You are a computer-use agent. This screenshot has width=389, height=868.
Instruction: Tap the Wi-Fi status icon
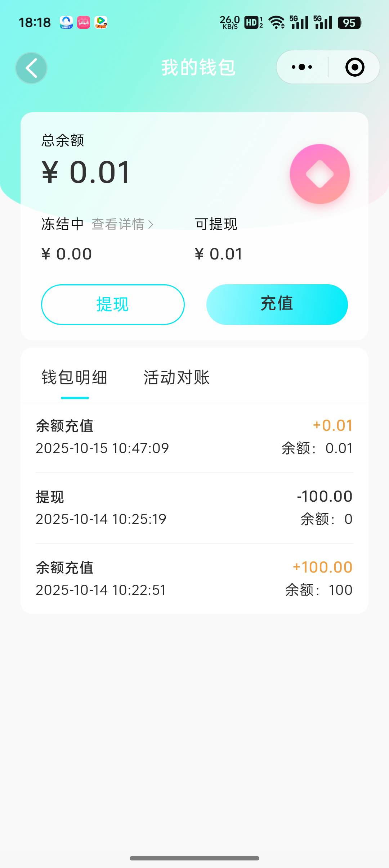pyautogui.click(x=276, y=22)
